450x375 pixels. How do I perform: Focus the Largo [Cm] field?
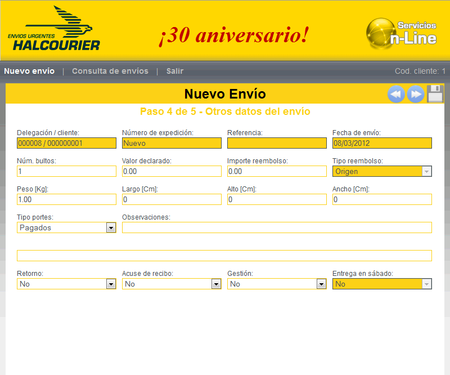point(172,199)
